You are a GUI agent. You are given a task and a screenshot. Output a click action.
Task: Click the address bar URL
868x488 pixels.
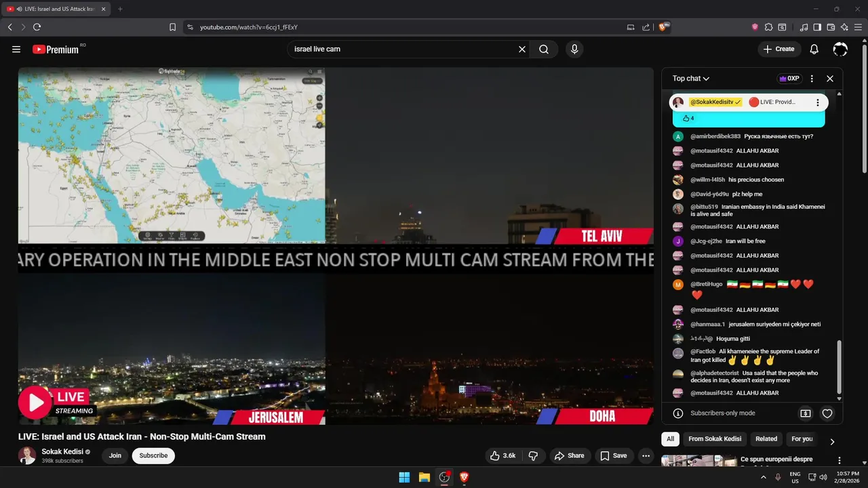(x=249, y=27)
